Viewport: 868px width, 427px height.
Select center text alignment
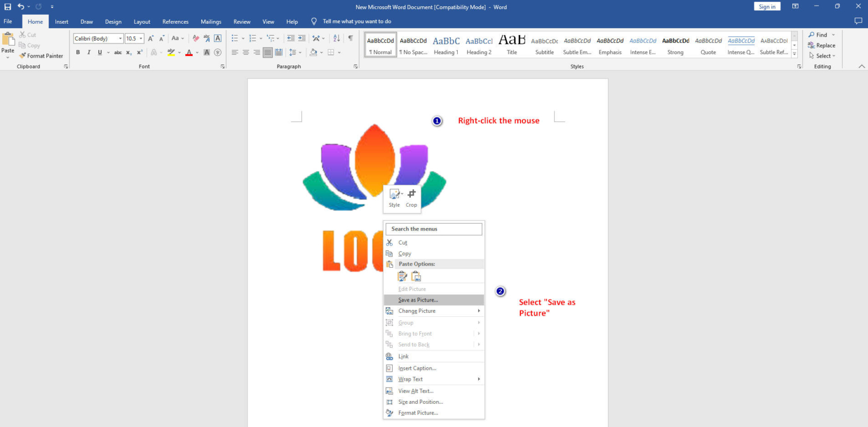245,52
